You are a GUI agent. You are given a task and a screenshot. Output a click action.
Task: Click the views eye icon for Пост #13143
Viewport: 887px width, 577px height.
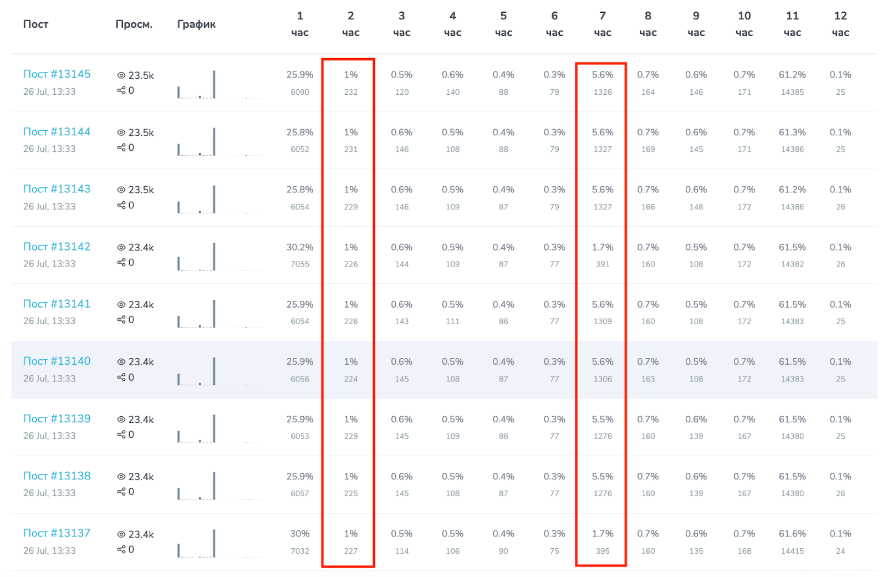point(121,190)
